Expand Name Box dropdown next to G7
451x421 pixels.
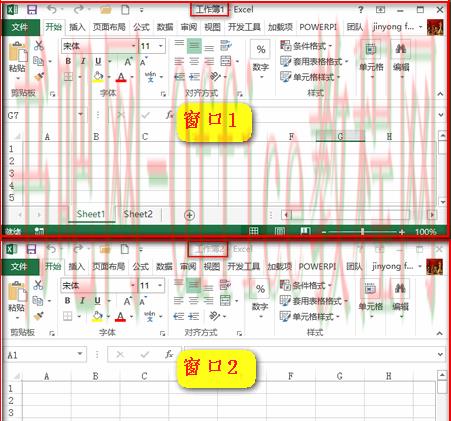tap(80, 115)
